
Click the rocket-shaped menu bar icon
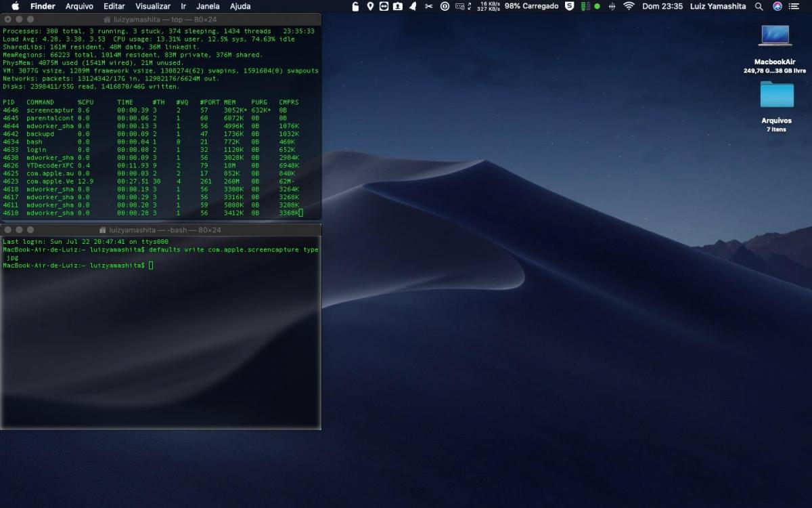click(413, 6)
